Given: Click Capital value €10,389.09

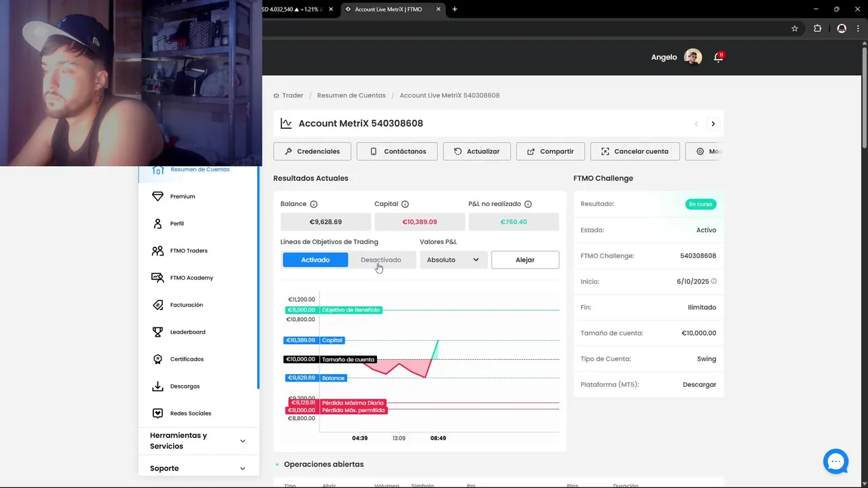Looking at the screenshot, I should 420,222.
